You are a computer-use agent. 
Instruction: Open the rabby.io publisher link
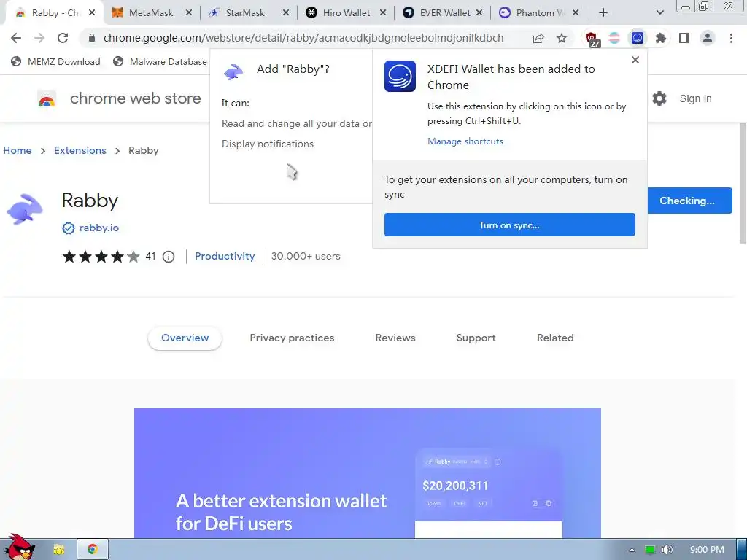click(x=98, y=228)
